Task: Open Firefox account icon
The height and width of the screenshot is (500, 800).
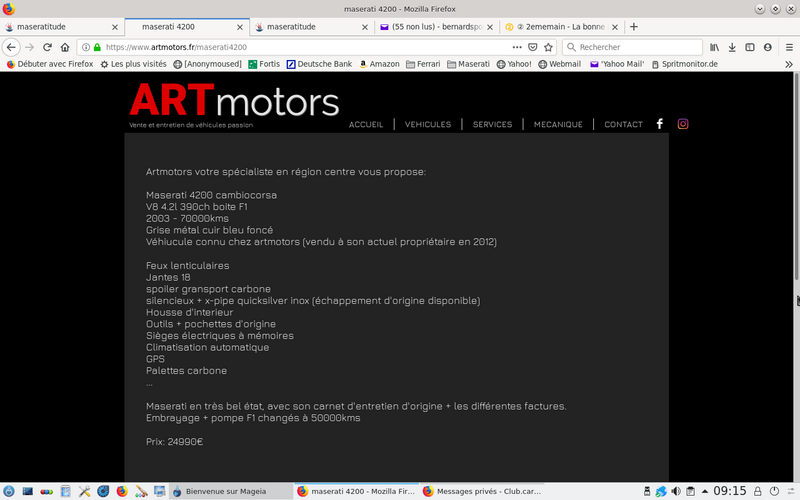Action: point(767,47)
